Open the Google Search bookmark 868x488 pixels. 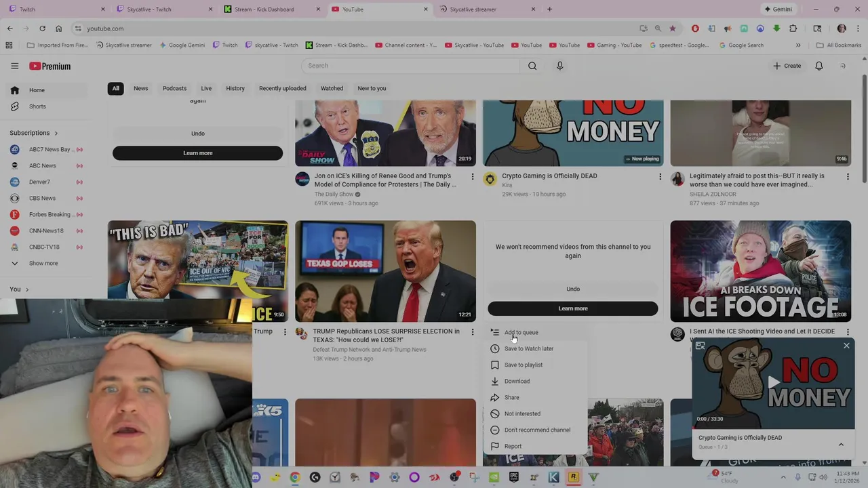pos(741,45)
